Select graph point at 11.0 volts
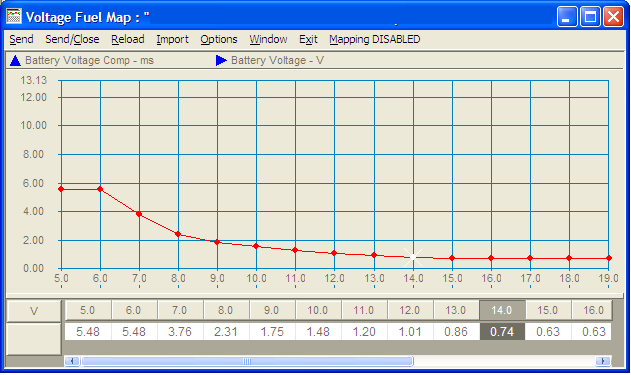Viewport: 631px width, 375px height. click(295, 250)
